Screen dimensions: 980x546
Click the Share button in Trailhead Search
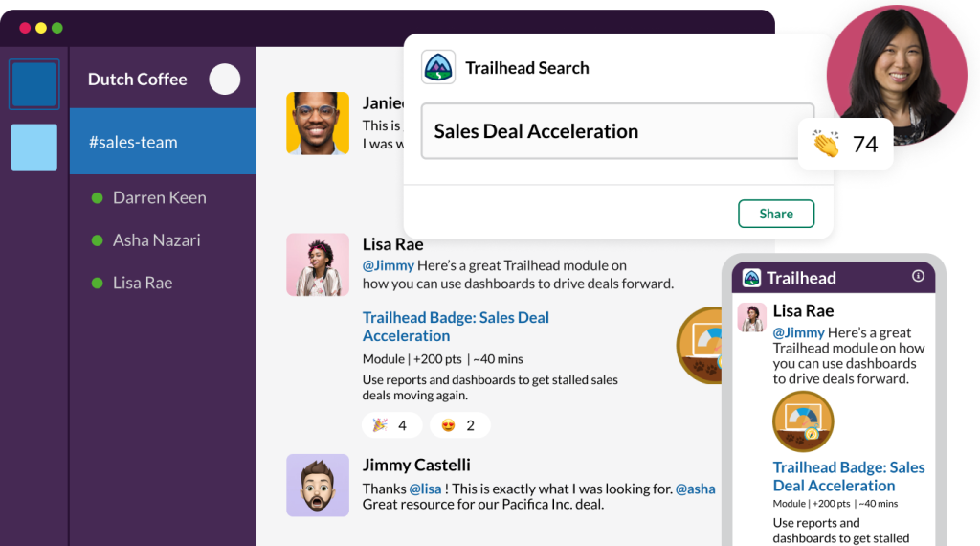click(776, 214)
